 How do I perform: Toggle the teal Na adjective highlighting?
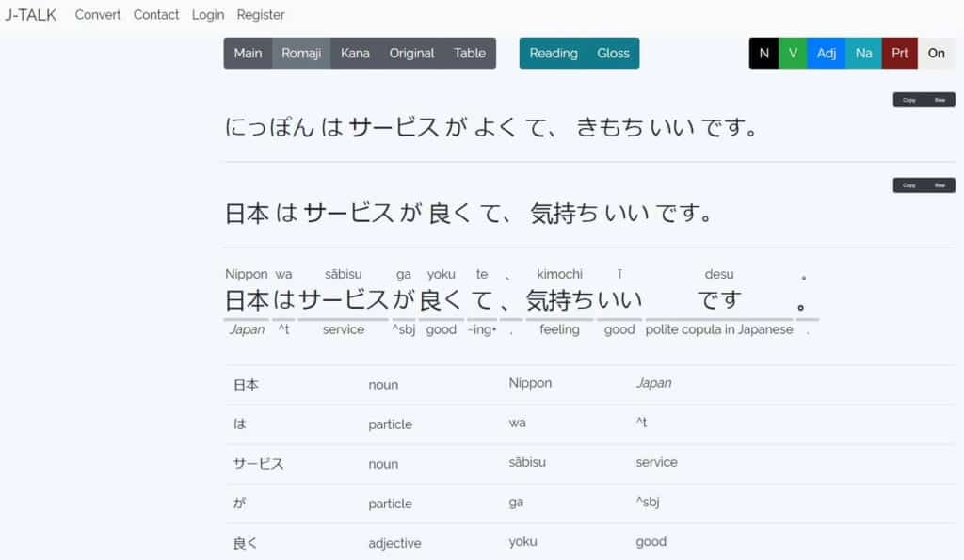pos(863,54)
